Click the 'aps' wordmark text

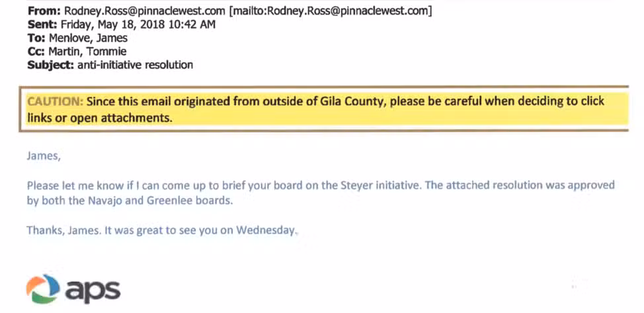tap(93, 291)
